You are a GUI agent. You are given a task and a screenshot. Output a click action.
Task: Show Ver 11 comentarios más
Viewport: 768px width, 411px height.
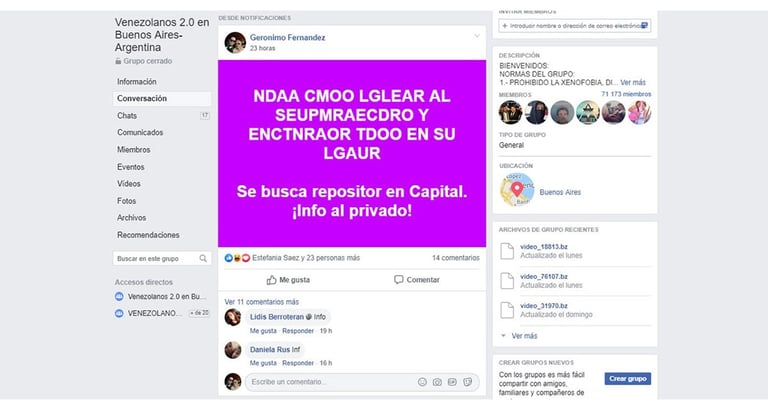point(262,302)
